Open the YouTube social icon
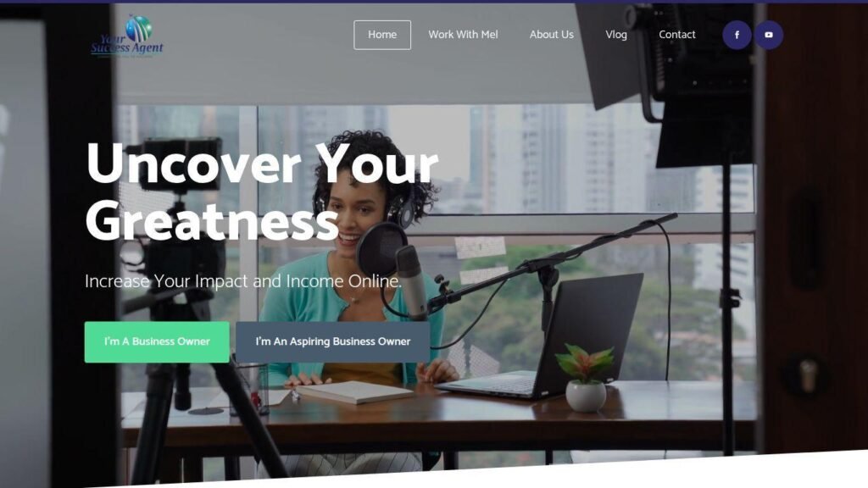Viewport: 868px width, 488px height. [x=768, y=35]
